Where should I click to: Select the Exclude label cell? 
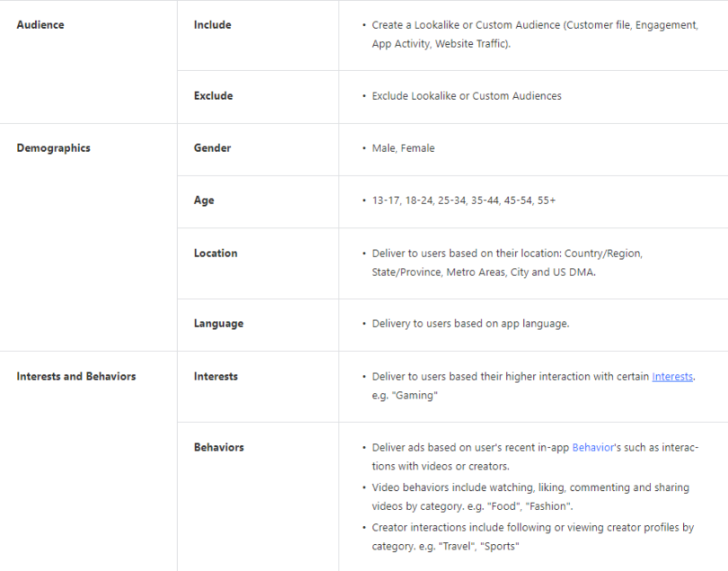(213, 96)
